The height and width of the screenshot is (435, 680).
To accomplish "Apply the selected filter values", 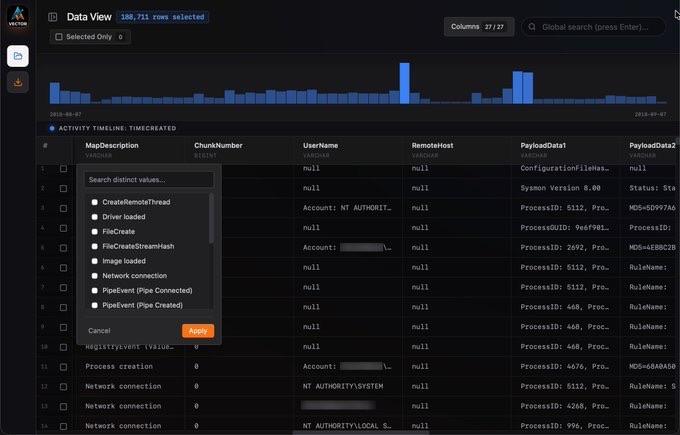I will click(x=198, y=330).
